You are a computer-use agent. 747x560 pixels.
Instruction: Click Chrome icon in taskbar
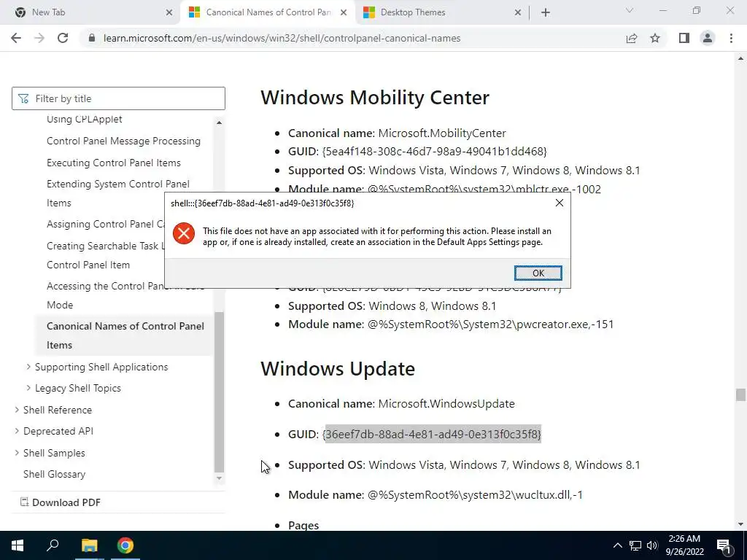[x=125, y=545]
